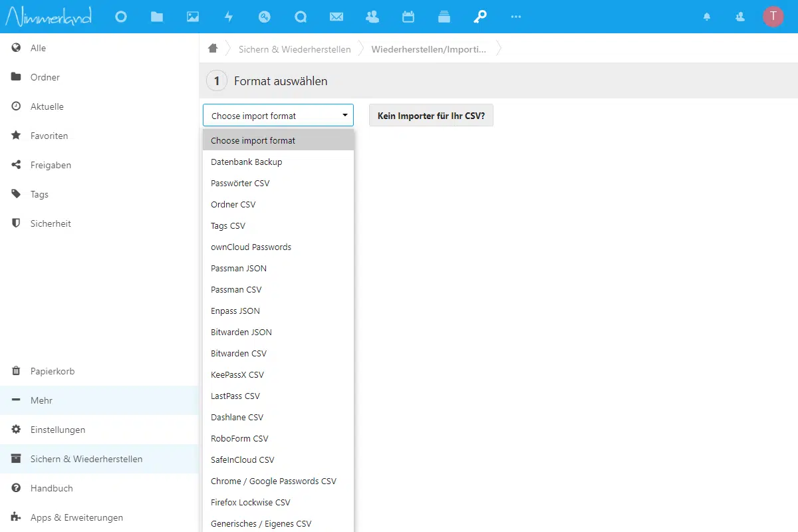Select the highlighted Choose import format option
Screen dimensions: 798x532
[x=278, y=140]
